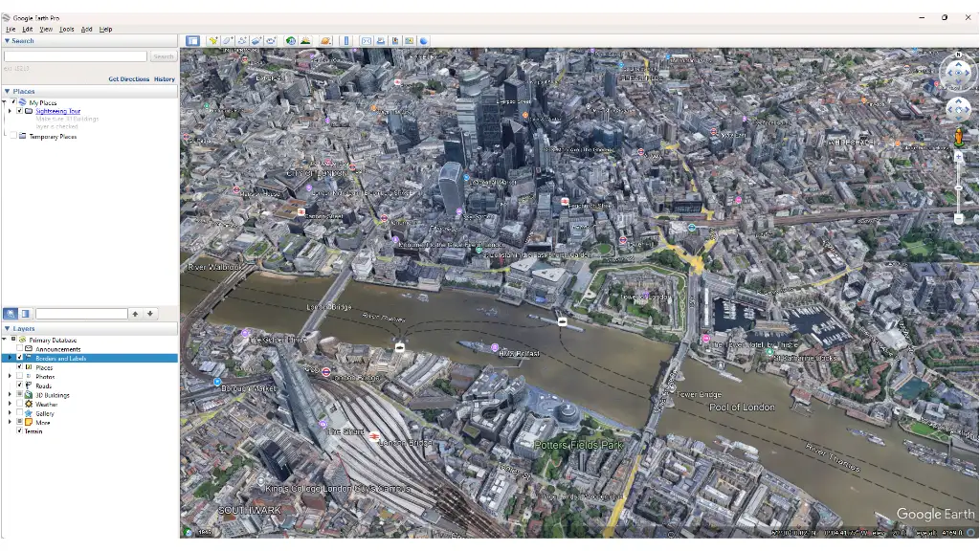
Task: Enable the Photos layer checkbox
Action: tap(20, 376)
